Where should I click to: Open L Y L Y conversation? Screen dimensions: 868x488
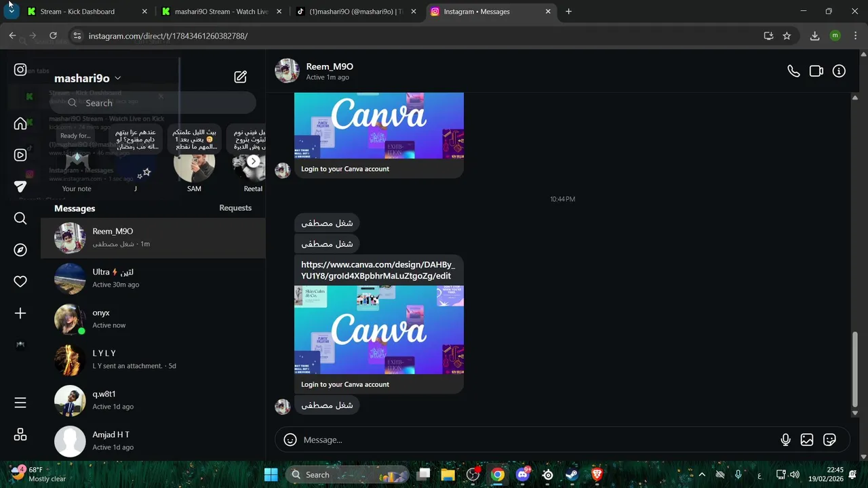(x=153, y=360)
